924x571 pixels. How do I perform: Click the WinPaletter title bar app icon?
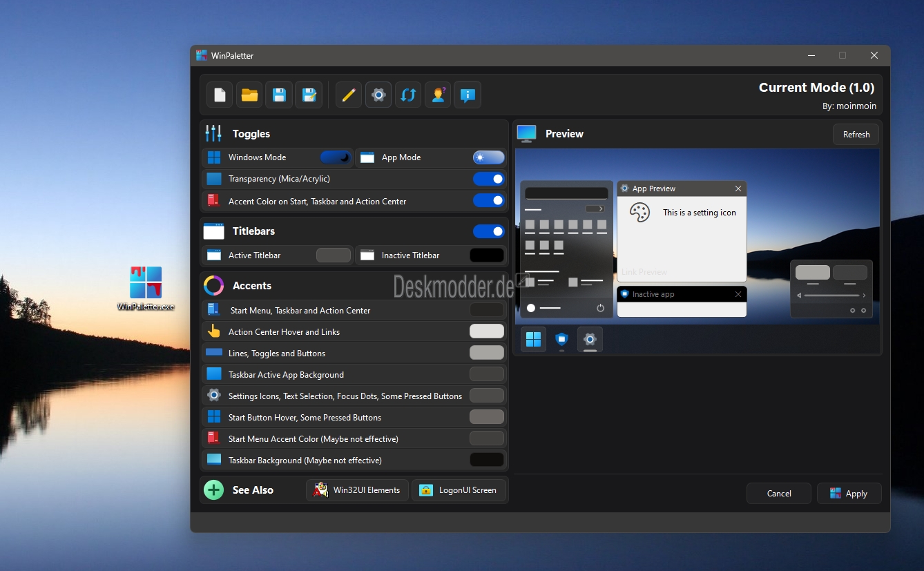click(202, 55)
